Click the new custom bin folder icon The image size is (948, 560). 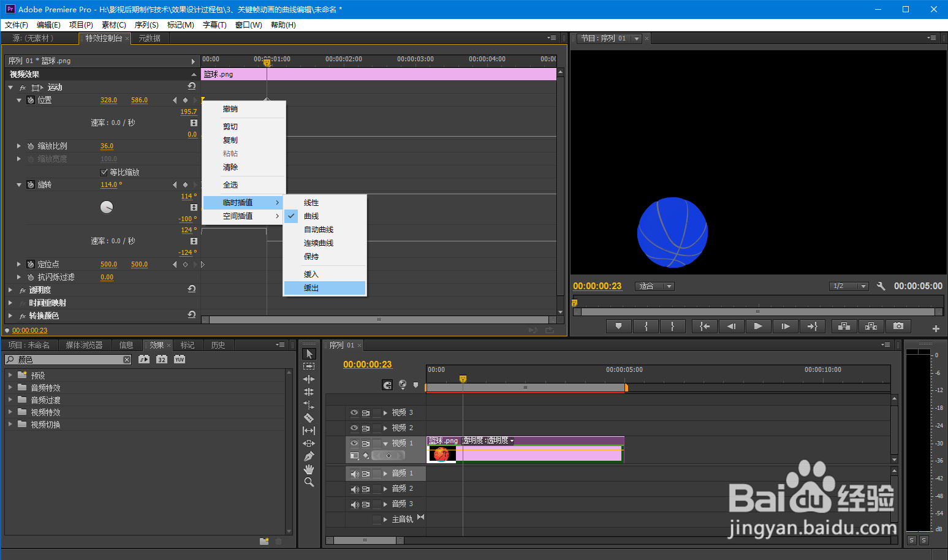pyautogui.click(x=264, y=541)
